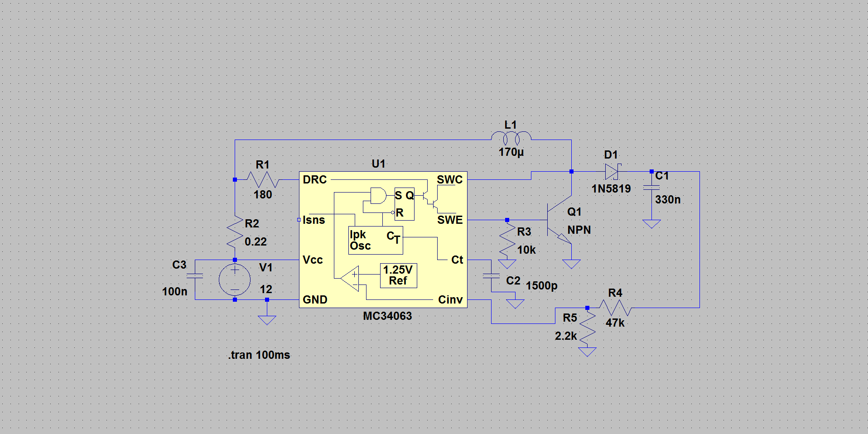The width and height of the screenshot is (868, 434).
Task: Click the R1 resistor symbol
Action: [x=263, y=179]
